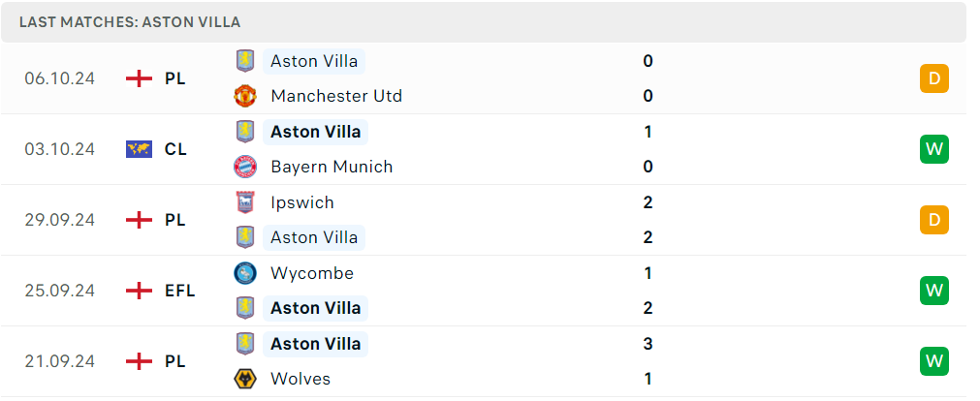Click the draw badge for the Manchester Utd match
The height and width of the screenshot is (401, 980).
934,78
